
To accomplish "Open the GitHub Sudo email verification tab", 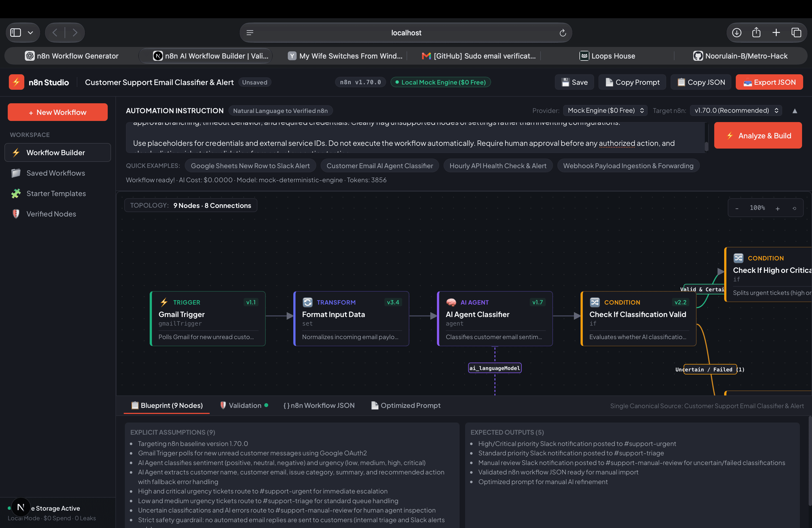I will click(x=479, y=56).
